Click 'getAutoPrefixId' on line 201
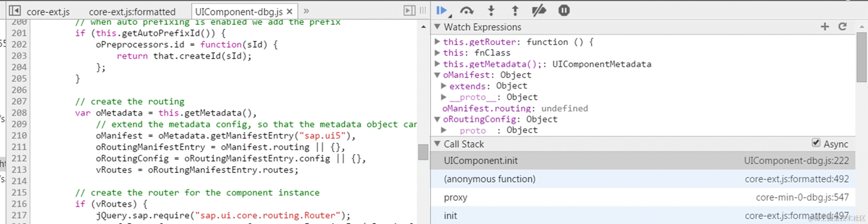Image resolution: width=868 pixels, height=224 pixels. (161, 33)
